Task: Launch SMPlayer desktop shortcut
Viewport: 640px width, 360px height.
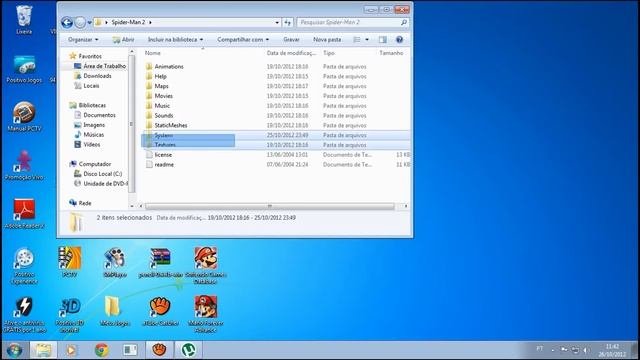Action: 115,262
